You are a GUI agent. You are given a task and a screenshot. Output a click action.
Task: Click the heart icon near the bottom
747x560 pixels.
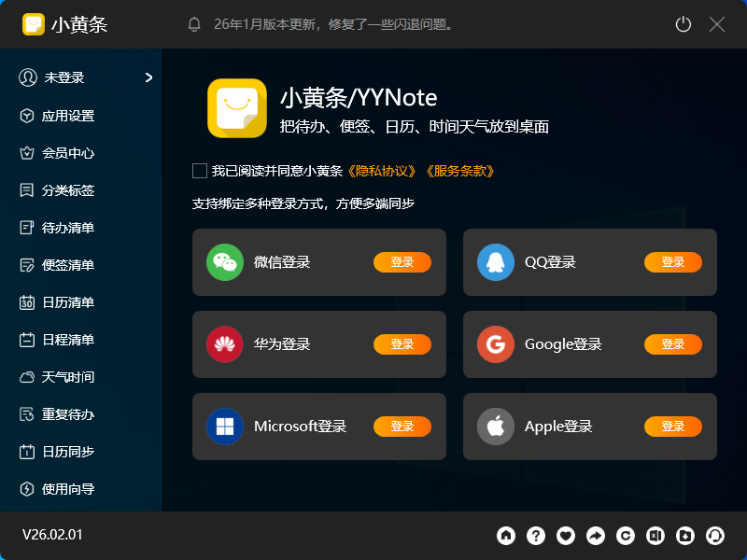566,536
